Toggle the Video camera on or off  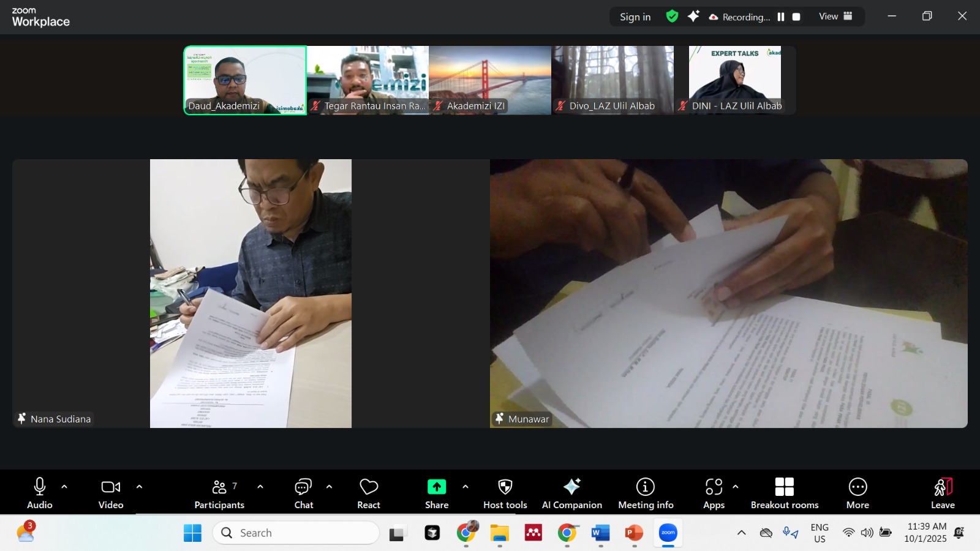[x=111, y=487]
